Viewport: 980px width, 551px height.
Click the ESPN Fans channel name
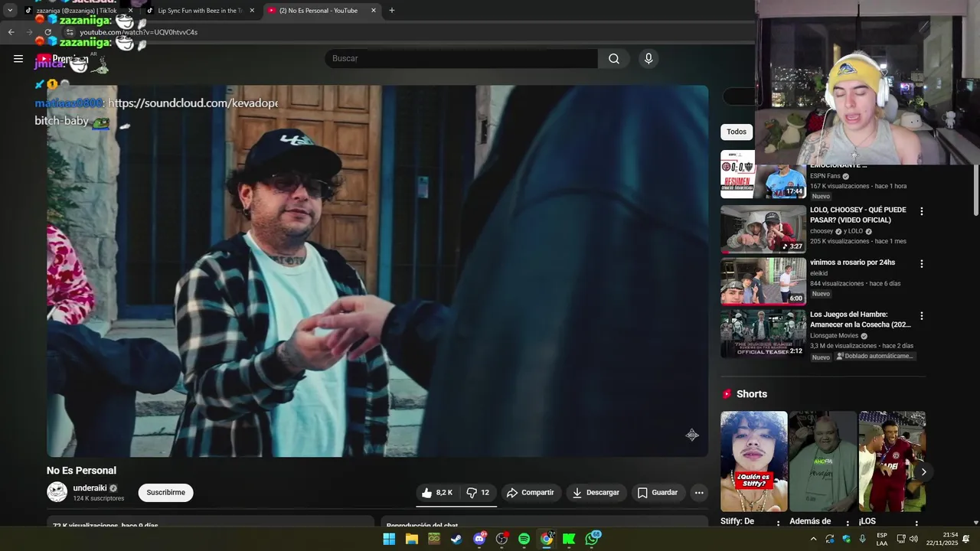[825, 176]
